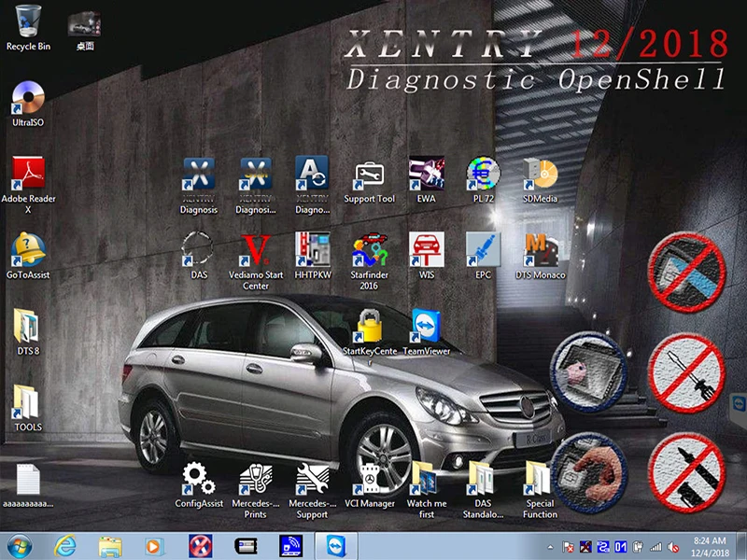Show hidden system tray icons
Image resolution: width=747 pixels, height=560 pixels.
point(550,547)
